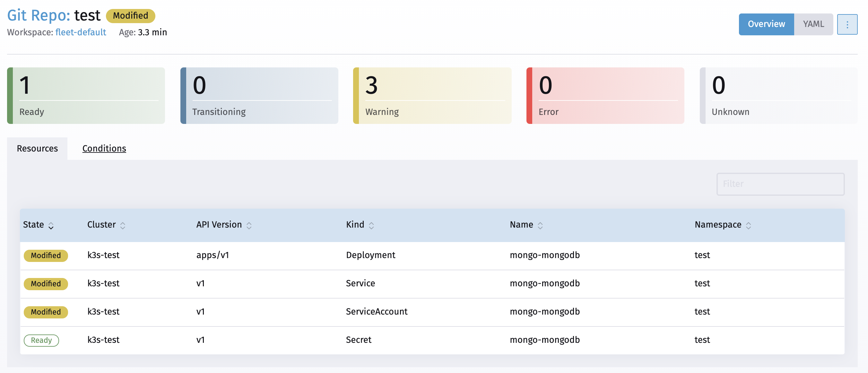
Task: Expand sorting options on the Name header
Action: coord(541,225)
